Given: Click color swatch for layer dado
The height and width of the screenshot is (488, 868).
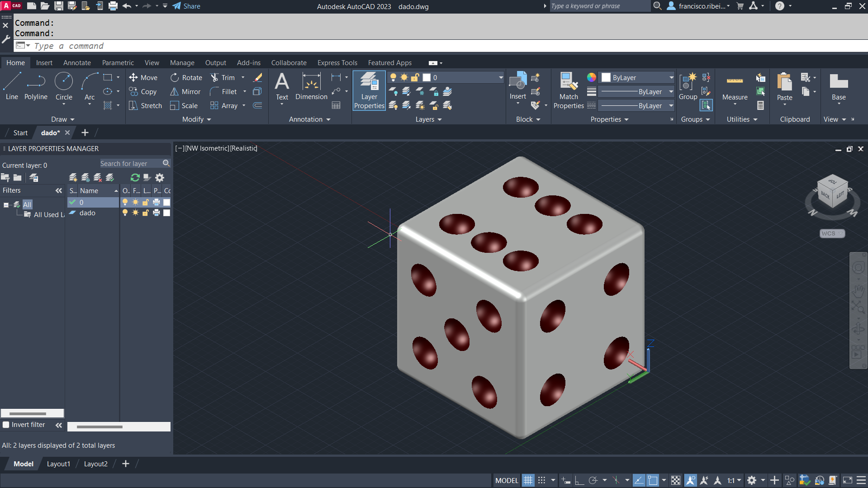Looking at the screenshot, I should pyautogui.click(x=166, y=213).
